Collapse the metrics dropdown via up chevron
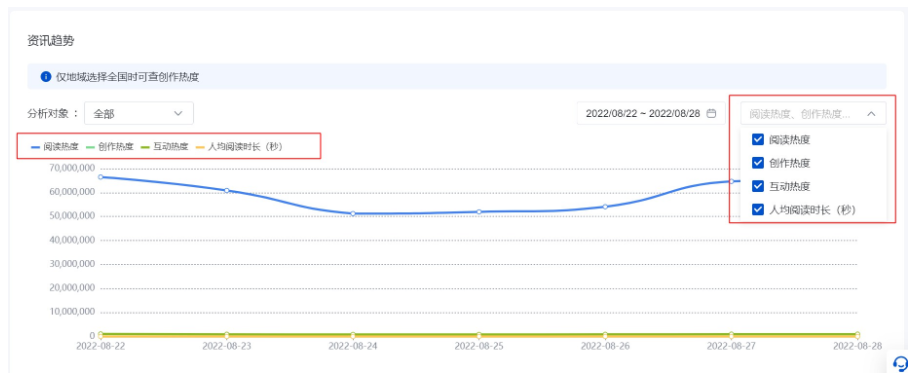The image size is (915, 389). click(871, 114)
